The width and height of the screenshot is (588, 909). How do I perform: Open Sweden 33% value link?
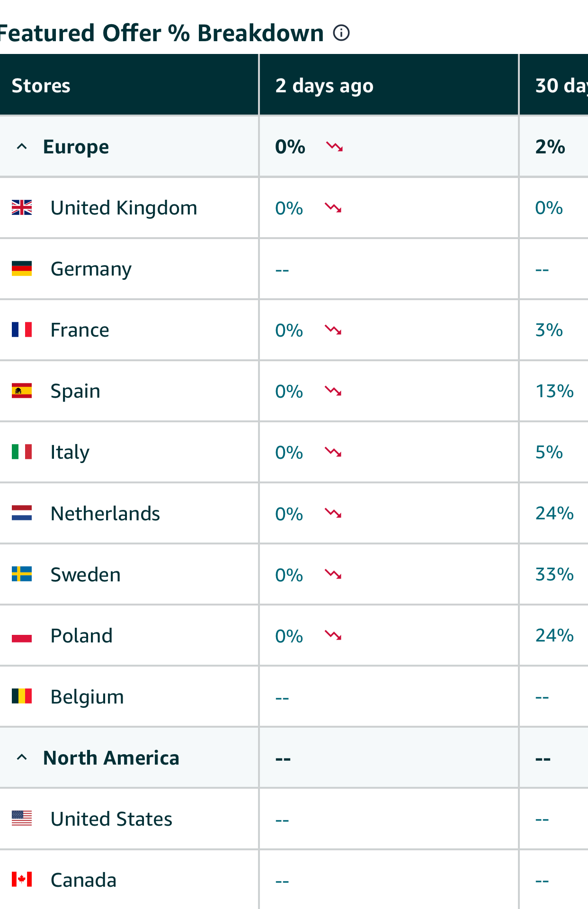tap(554, 574)
